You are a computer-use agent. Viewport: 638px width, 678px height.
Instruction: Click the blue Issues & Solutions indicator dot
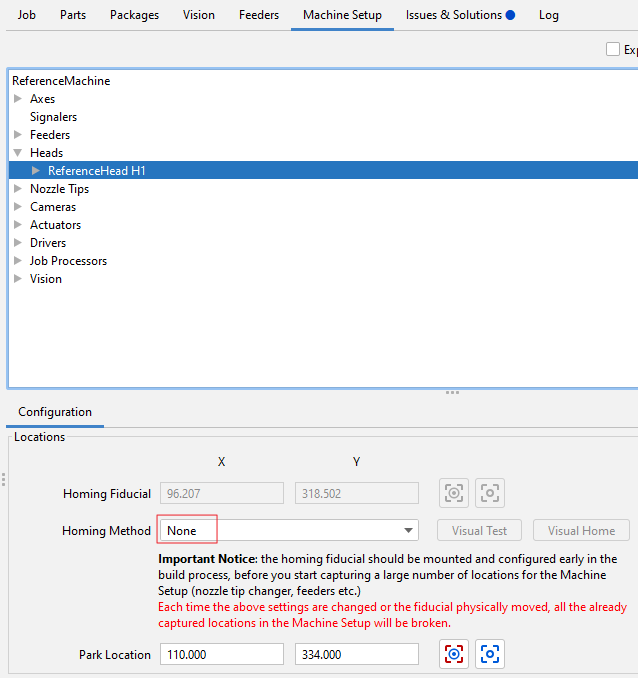tap(510, 15)
